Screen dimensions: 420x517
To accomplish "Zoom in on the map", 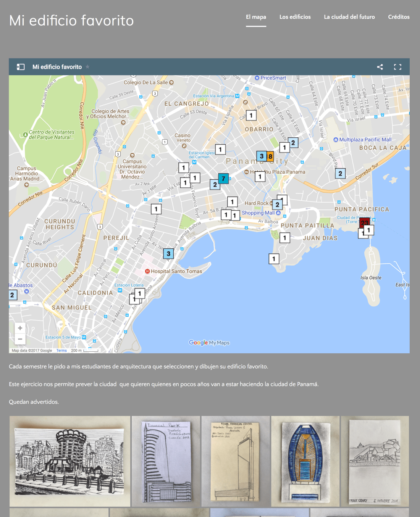I will pos(20,328).
